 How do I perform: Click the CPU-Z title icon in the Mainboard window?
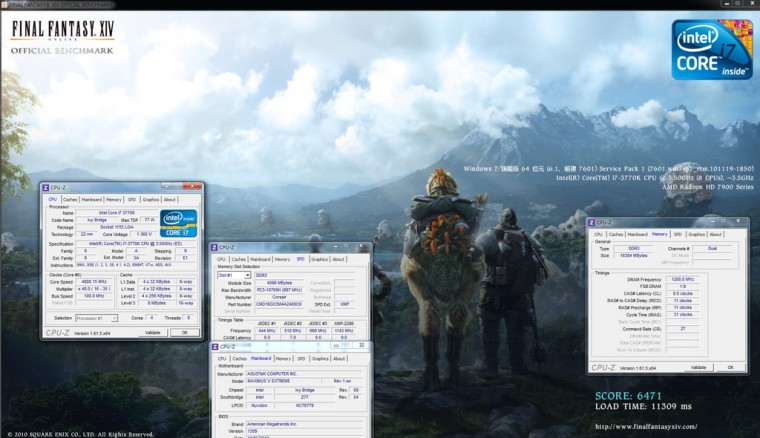point(215,347)
